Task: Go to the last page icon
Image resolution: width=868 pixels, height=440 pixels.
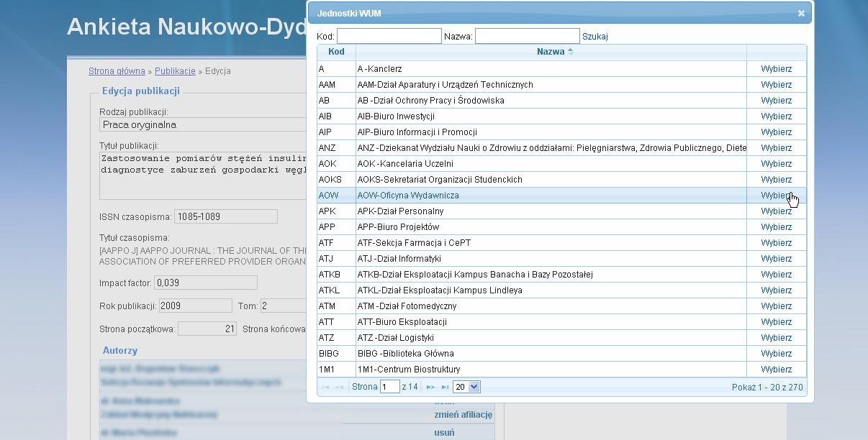Action: 444,387
